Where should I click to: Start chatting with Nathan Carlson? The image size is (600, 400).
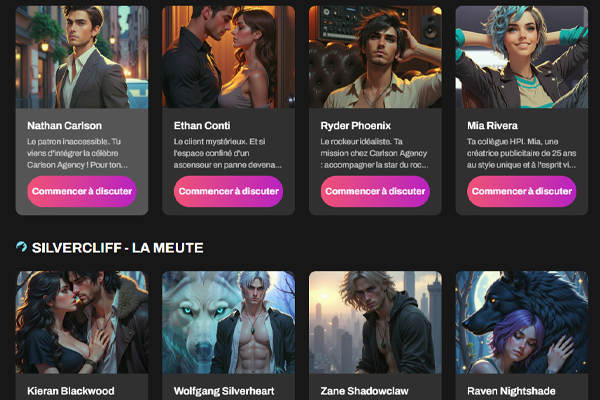point(82,191)
